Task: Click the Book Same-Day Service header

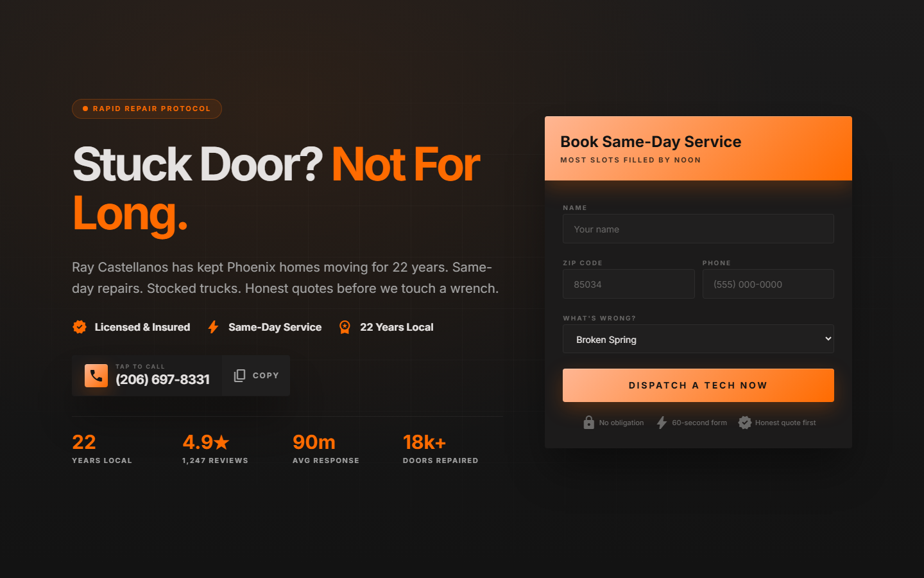Action: [x=651, y=142]
